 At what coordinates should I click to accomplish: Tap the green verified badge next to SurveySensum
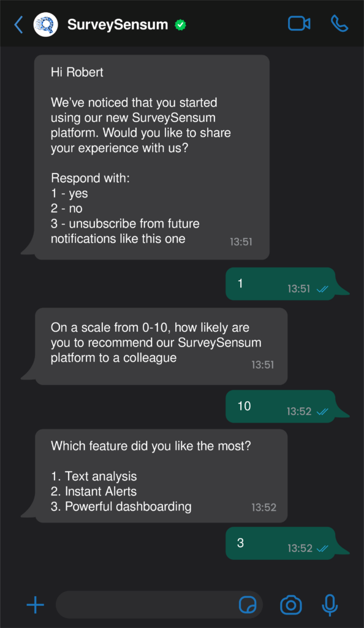coord(180,25)
